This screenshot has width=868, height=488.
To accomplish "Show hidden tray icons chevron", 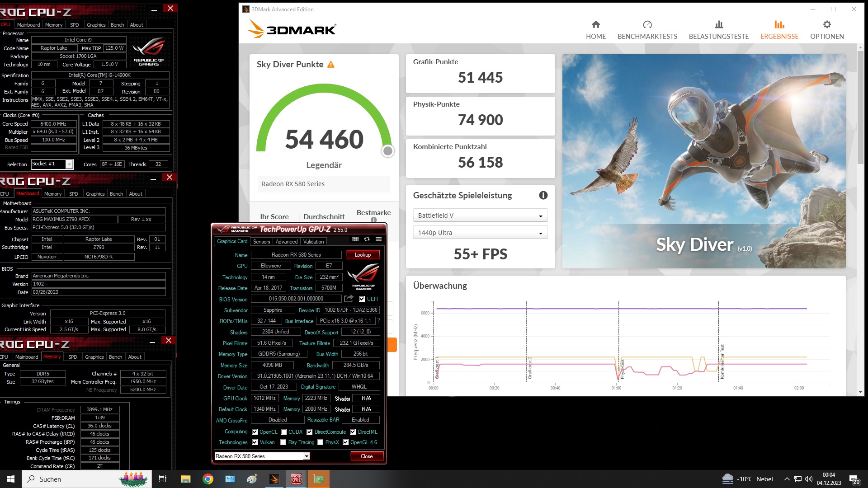I will 787,479.
